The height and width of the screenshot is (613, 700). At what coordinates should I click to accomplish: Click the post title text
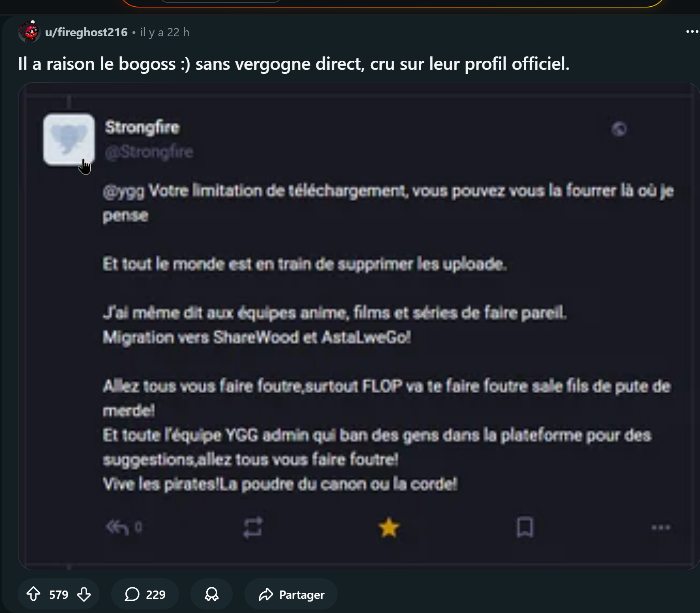click(294, 64)
